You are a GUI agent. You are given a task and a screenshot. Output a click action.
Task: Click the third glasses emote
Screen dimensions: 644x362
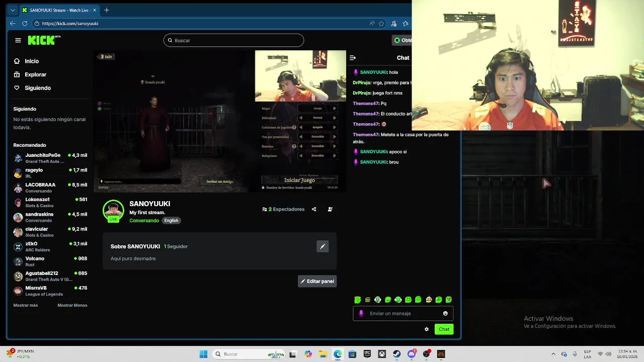coord(378,300)
